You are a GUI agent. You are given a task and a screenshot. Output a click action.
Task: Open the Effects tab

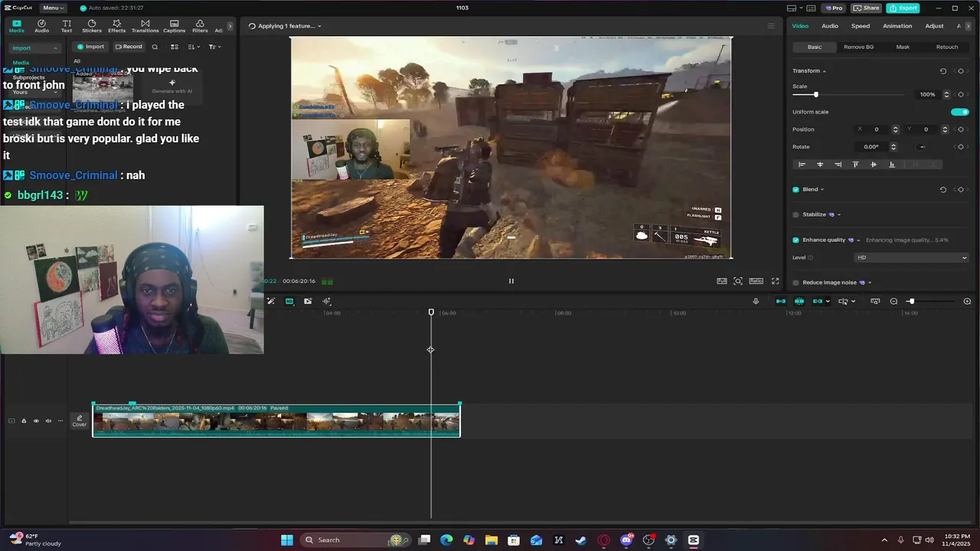(x=116, y=26)
